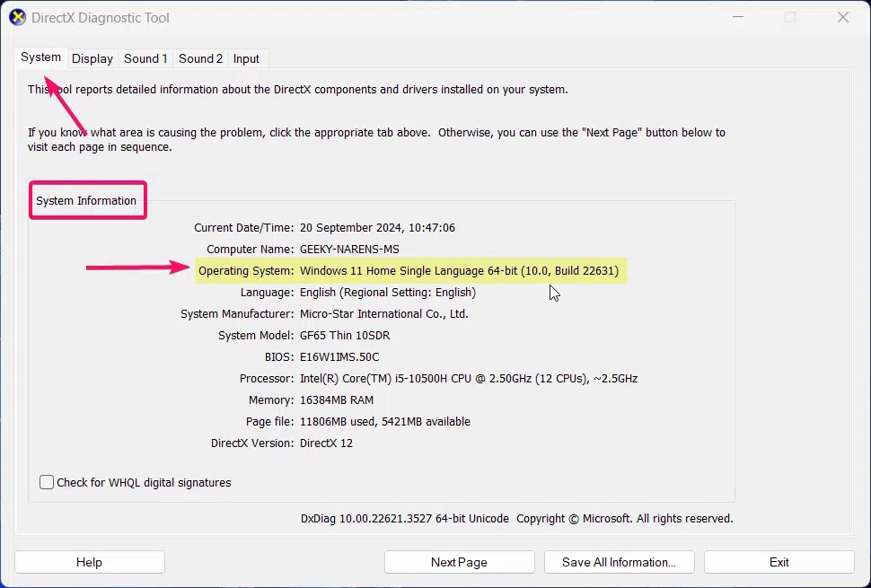Click the DirectX Diagnostic Tool title bar icon
The image size is (871, 588).
(x=17, y=18)
